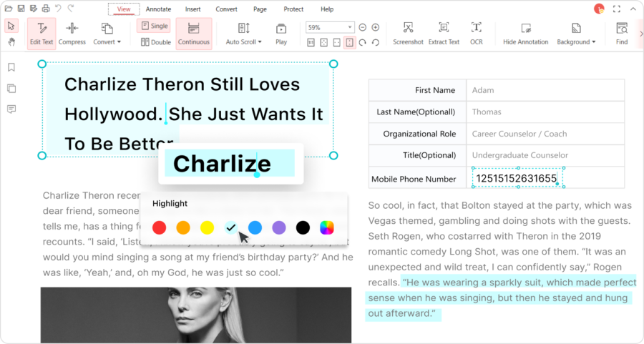This screenshot has width=644, height=344.
Task: Start the Play slideshow
Action: [x=281, y=34]
